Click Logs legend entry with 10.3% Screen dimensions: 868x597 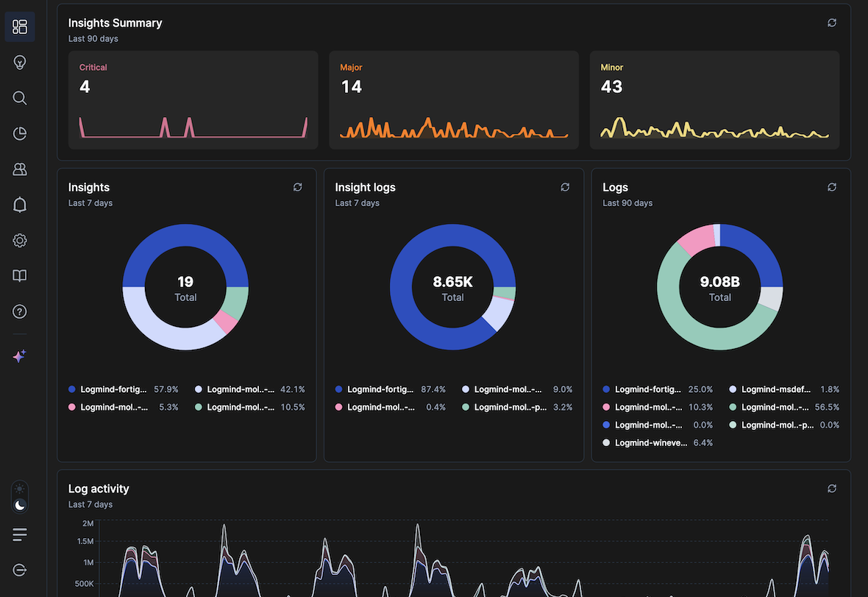point(658,407)
